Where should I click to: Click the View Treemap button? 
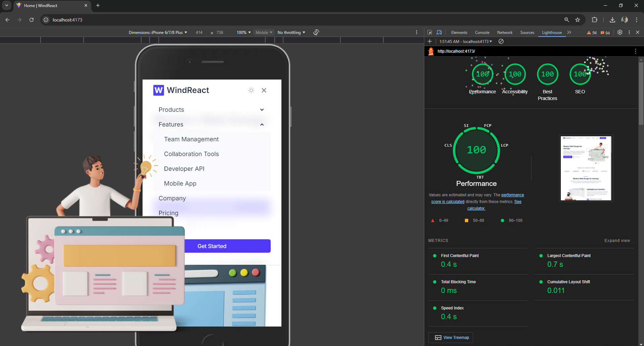tap(450, 338)
